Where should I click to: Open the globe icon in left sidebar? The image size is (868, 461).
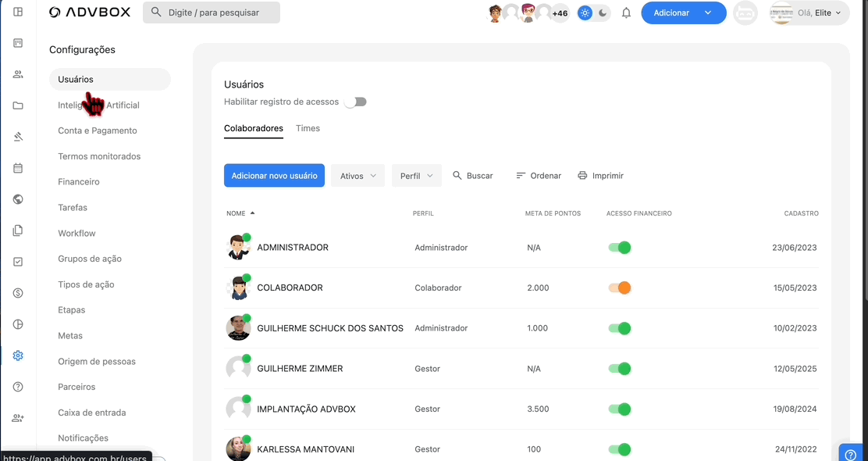click(18, 199)
